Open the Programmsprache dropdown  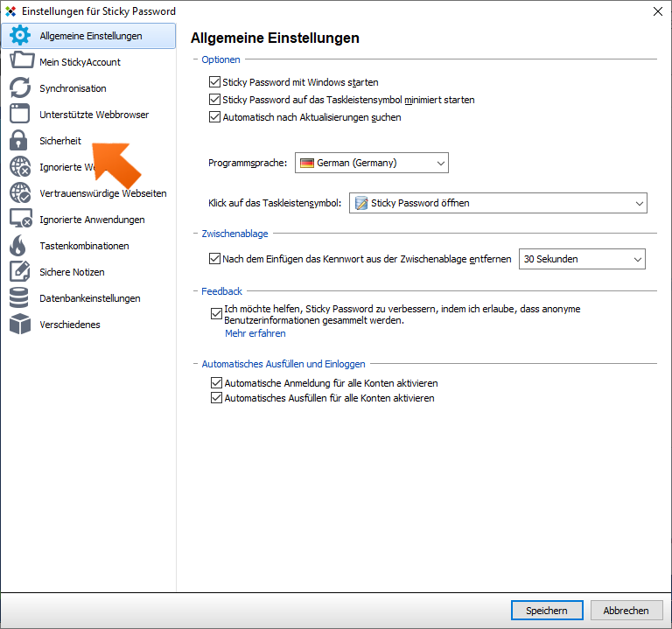[x=372, y=163]
